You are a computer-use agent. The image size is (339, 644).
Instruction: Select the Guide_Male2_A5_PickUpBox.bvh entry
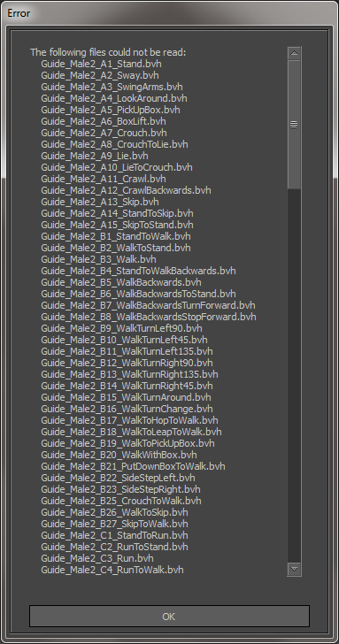111,110
